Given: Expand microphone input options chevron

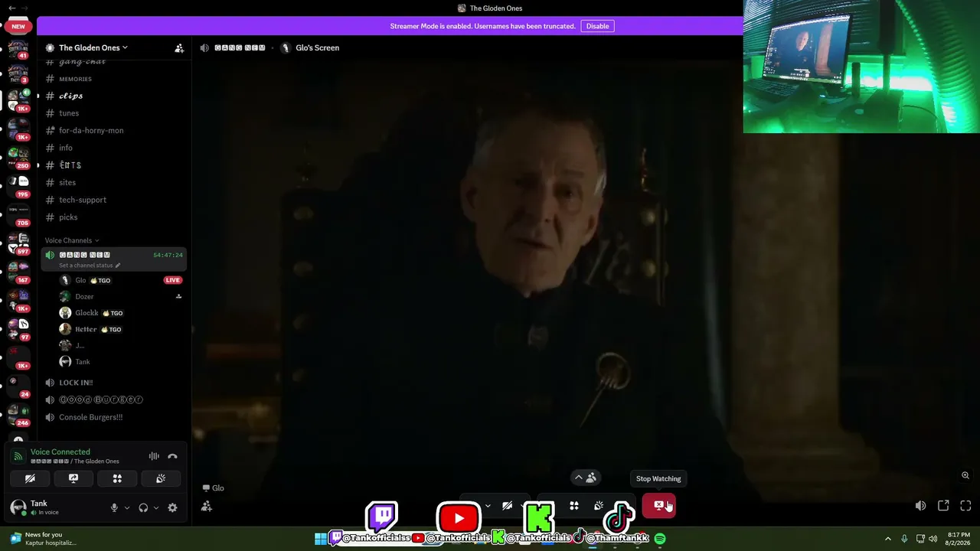Looking at the screenshot, I should tap(127, 507).
